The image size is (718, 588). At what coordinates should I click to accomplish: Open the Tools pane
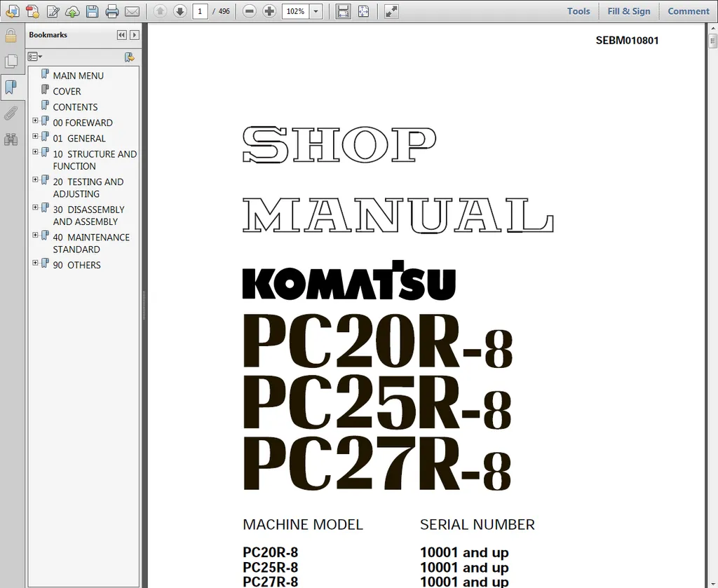578,11
